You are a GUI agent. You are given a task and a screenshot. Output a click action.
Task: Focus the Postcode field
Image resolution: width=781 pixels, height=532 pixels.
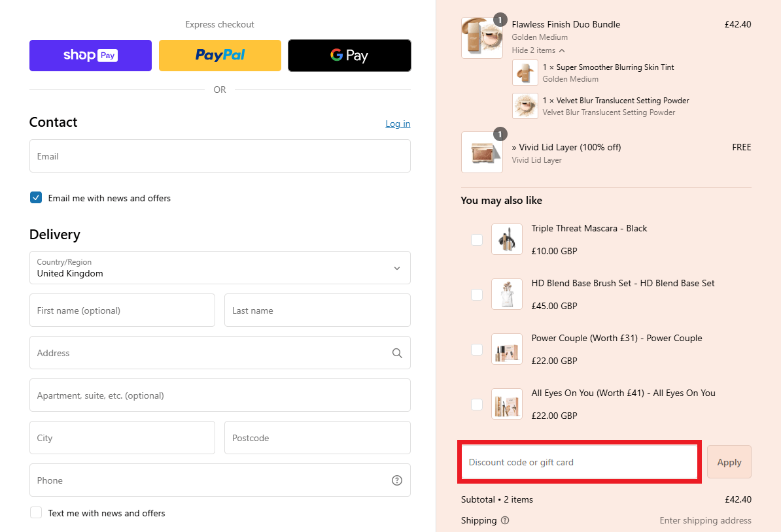click(x=317, y=437)
